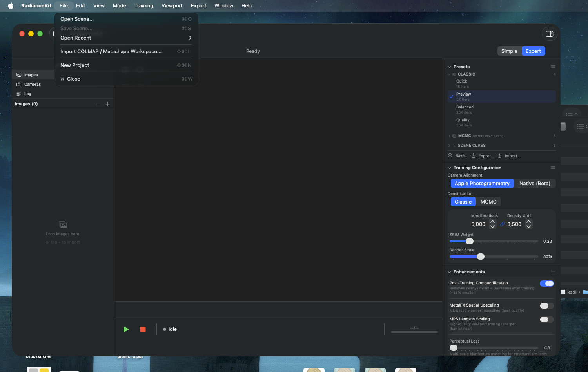Choose Close from File menu
This screenshot has width=588, height=372.
click(126, 79)
